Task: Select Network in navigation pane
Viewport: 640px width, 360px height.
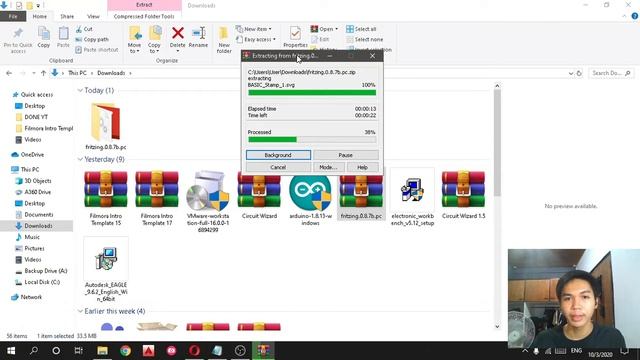Action: coord(31,297)
